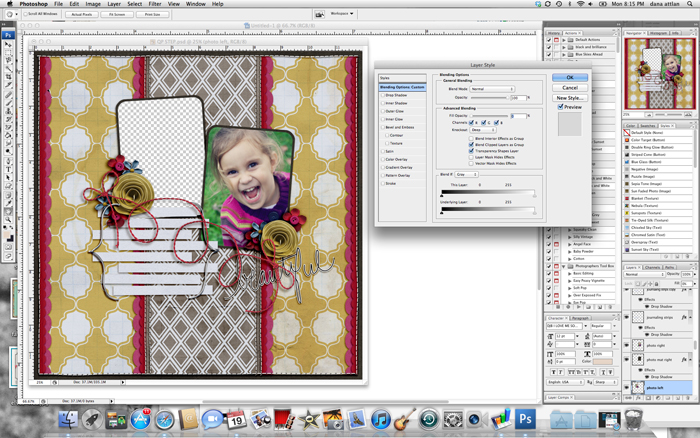Screen dimensions: 700x438
Task: Click Faux Italic in Character panel
Action: tap(561, 372)
